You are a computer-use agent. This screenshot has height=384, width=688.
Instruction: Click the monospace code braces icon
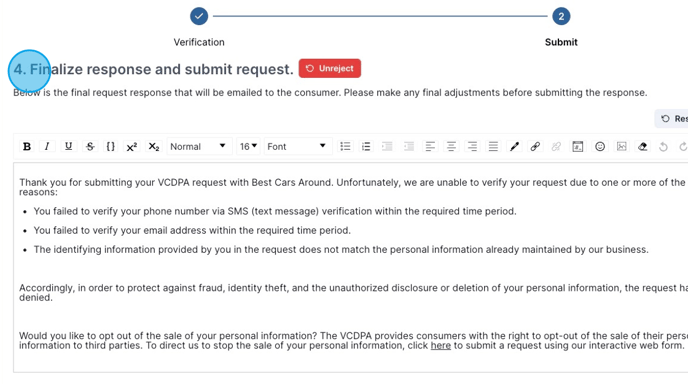[x=111, y=146]
